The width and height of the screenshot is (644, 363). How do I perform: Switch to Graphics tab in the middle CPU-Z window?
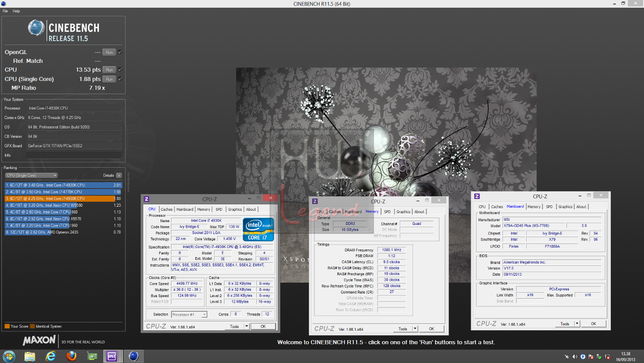pos(403,212)
